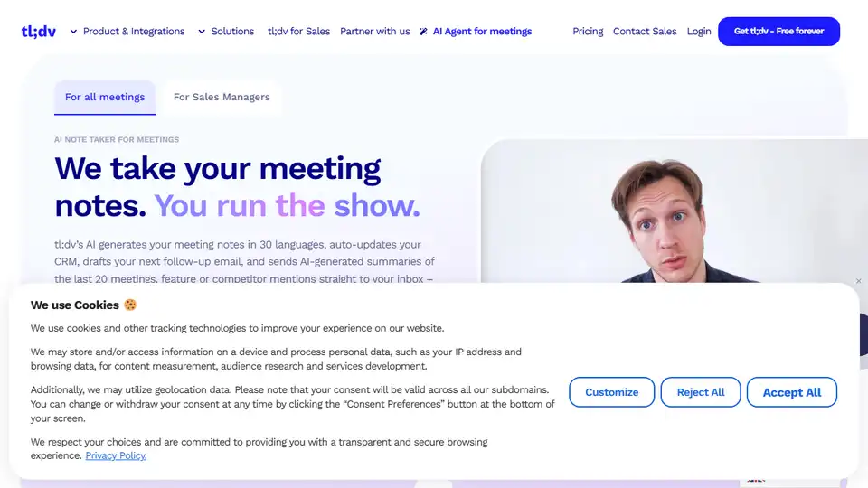Select the For all meetings tab
868x488 pixels.
[105, 98]
